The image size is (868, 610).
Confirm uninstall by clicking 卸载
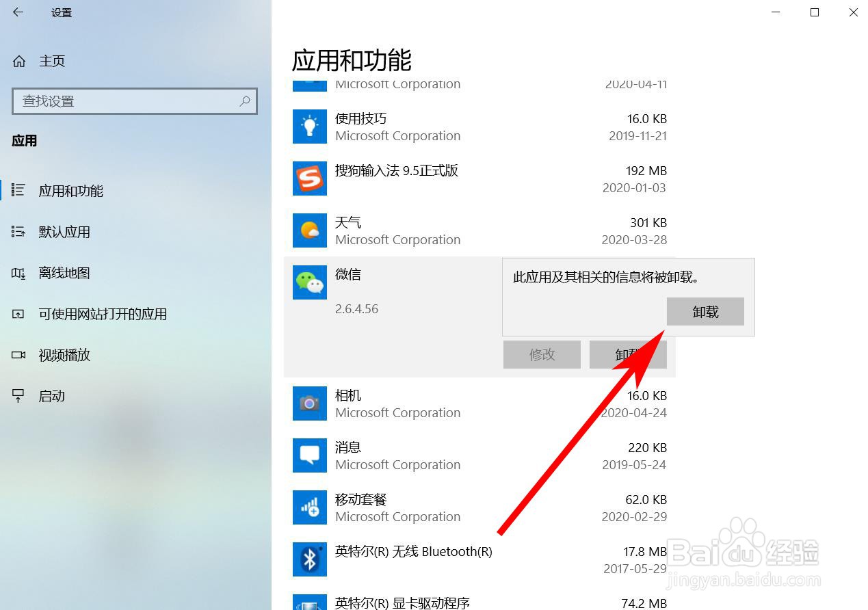[x=705, y=311]
